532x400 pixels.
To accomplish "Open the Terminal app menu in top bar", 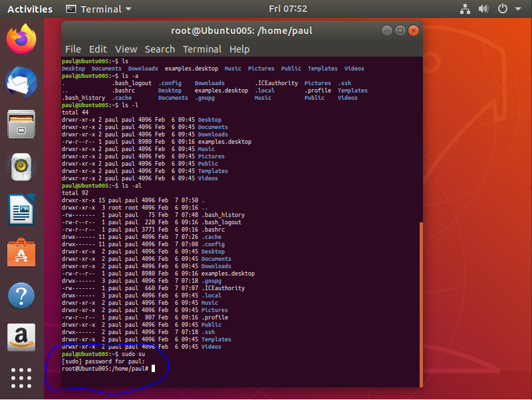I will (98, 9).
